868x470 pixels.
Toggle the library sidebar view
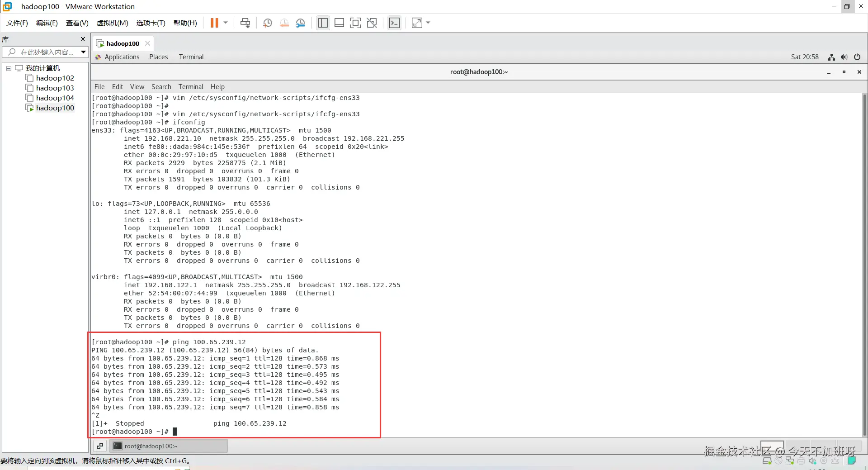[323, 23]
